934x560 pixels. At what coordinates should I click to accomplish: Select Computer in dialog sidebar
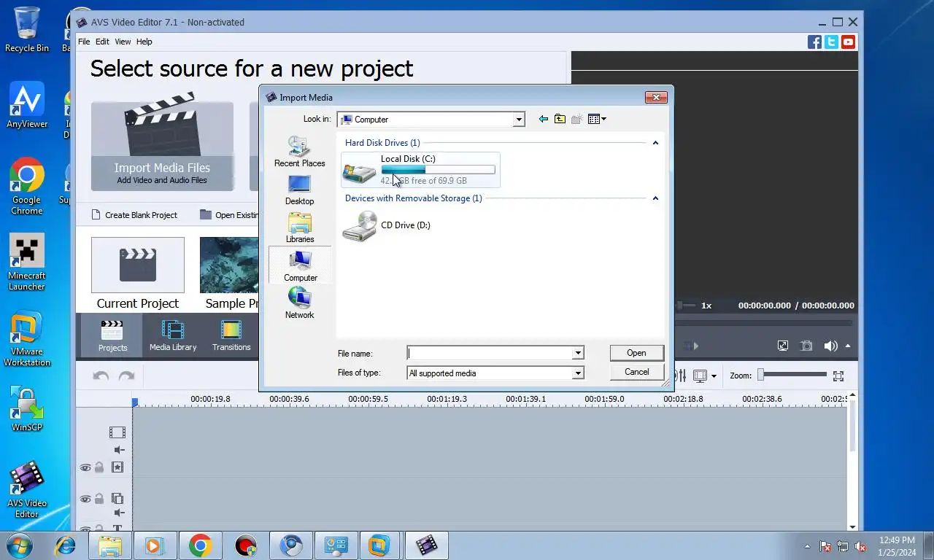coord(300,265)
